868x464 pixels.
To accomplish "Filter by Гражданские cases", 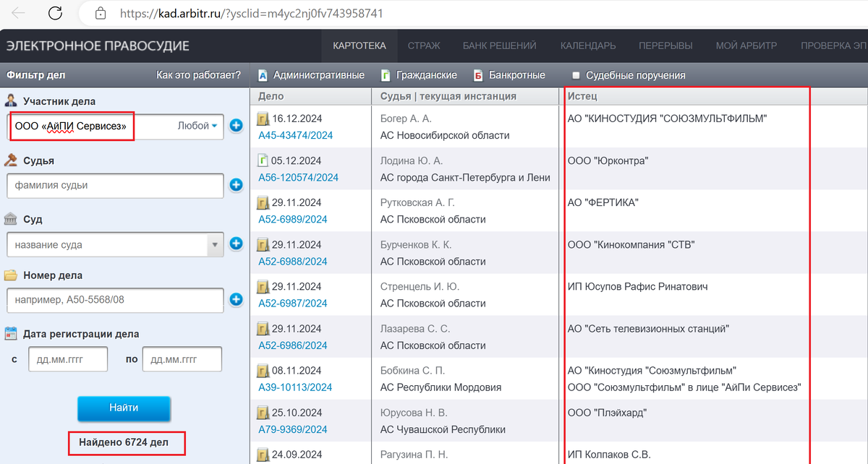I will coord(420,75).
